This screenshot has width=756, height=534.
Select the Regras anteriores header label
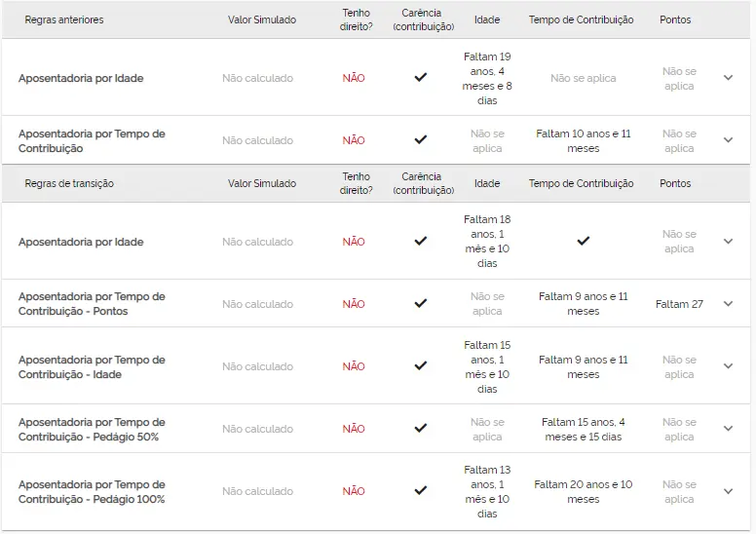coord(64,19)
